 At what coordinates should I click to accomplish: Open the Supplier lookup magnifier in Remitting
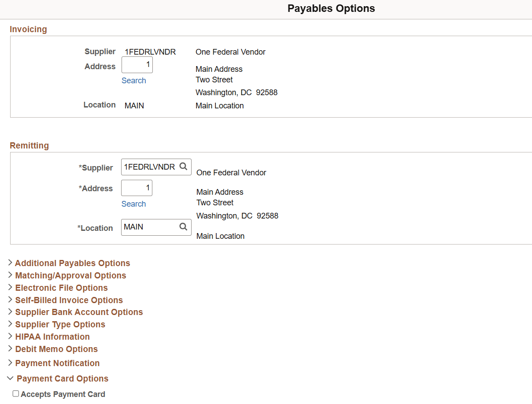(183, 167)
